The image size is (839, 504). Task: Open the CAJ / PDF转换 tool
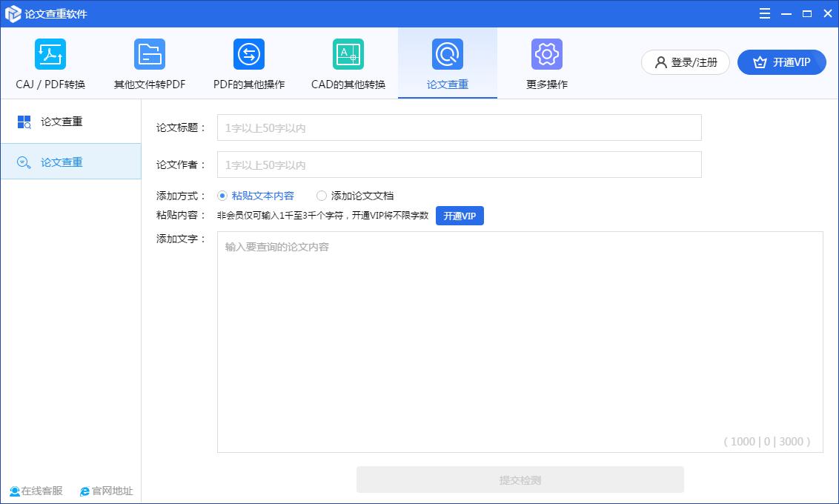[x=50, y=63]
